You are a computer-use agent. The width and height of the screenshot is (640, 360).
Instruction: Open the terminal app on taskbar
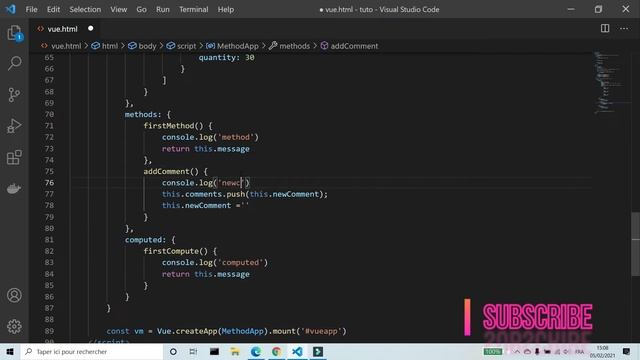pos(214,351)
